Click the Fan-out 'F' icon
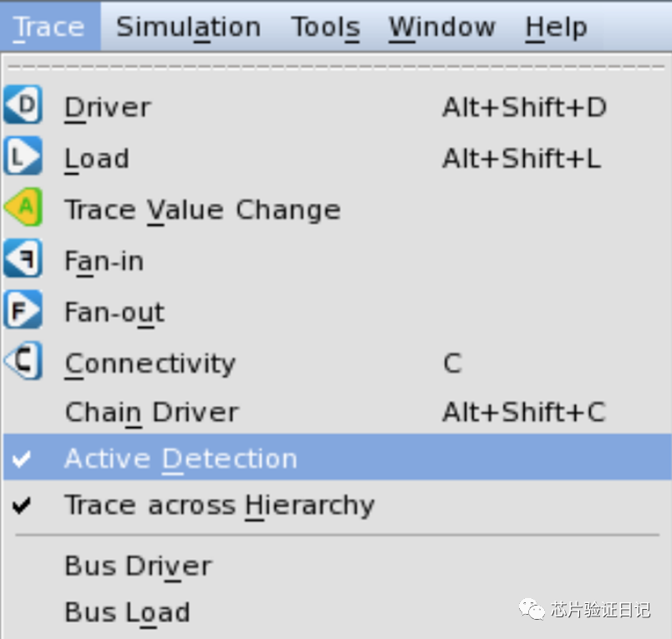 pos(23,312)
